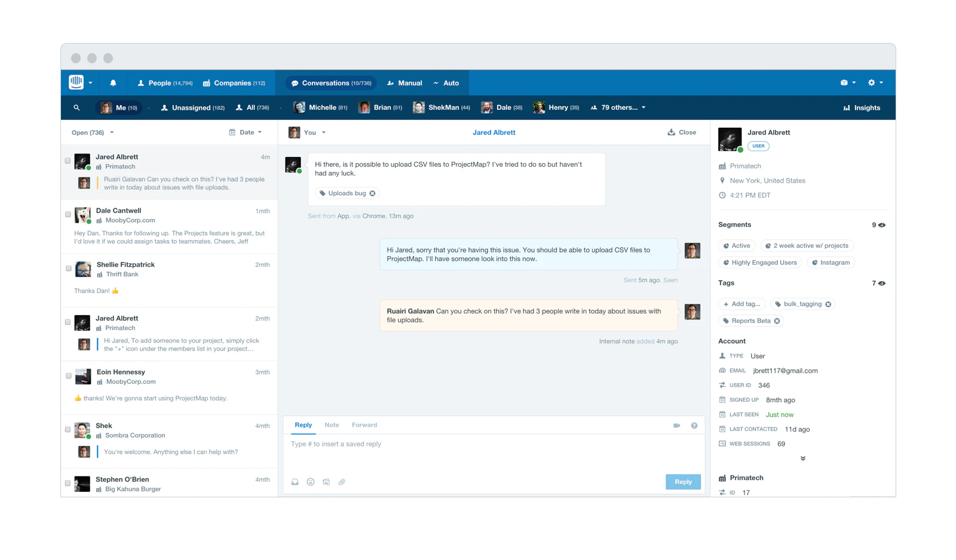
Task: Remove the bulk_tagging tag
Action: [828, 304]
